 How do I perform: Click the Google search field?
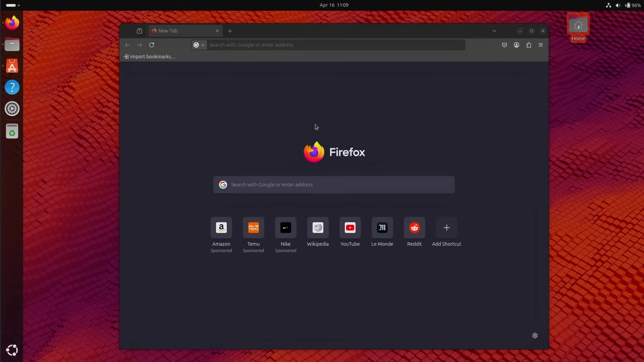pos(334,184)
